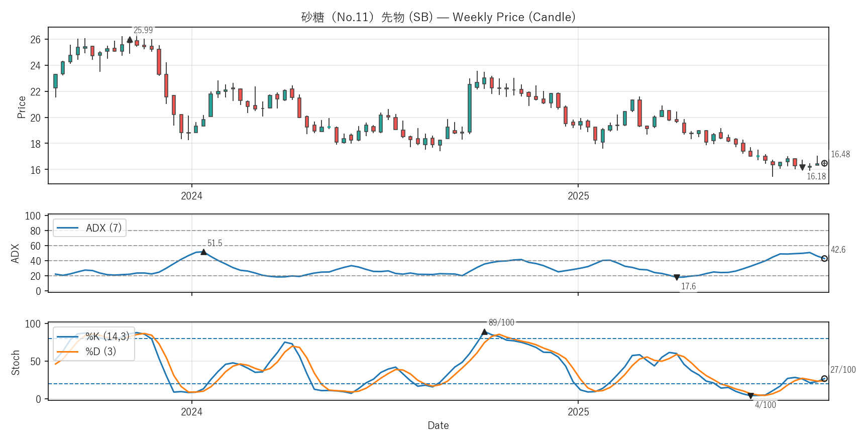
Task: Click the 'Date' x-axis label
Action: 438,426
